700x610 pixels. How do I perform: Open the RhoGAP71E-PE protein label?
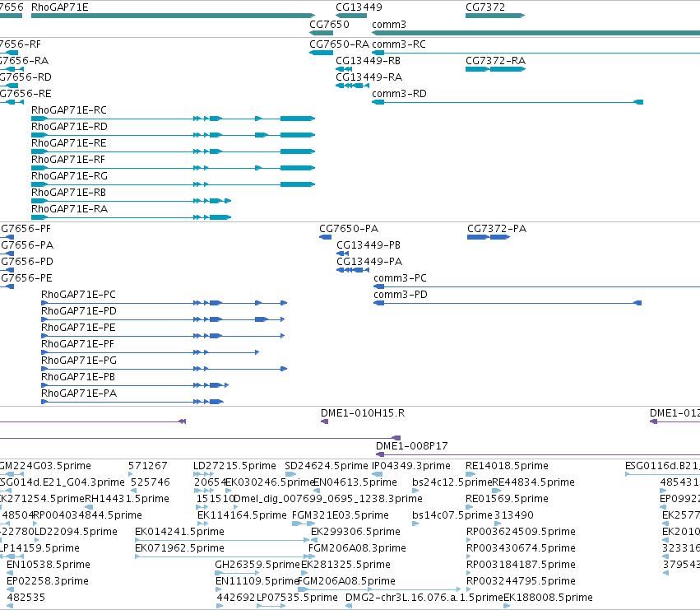pyautogui.click(x=78, y=328)
